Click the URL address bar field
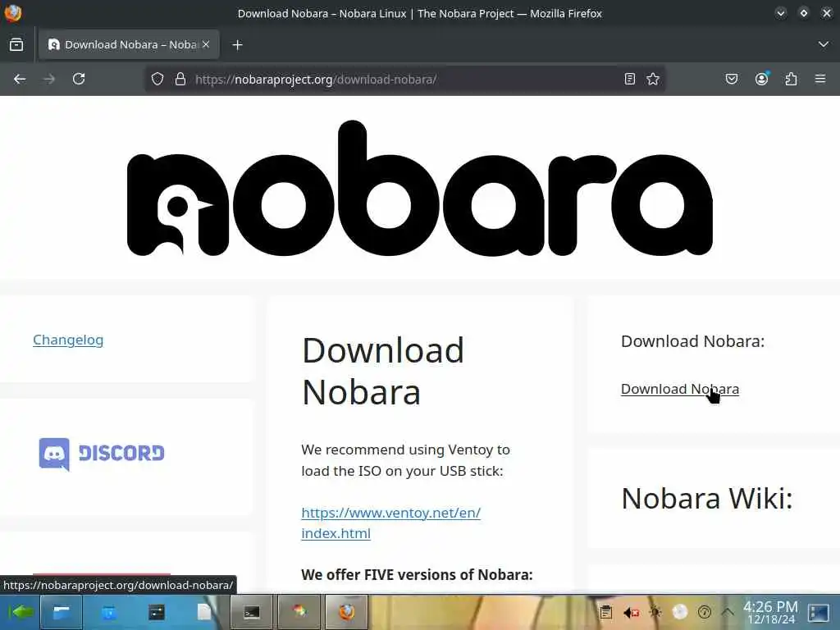This screenshot has height=630, width=840. (404, 80)
